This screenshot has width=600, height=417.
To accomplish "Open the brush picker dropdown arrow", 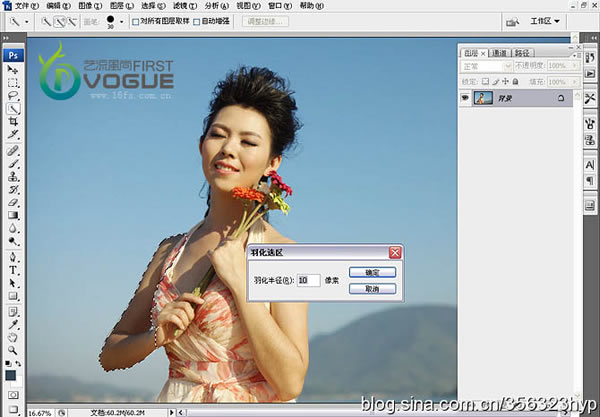I will pyautogui.click(x=121, y=22).
